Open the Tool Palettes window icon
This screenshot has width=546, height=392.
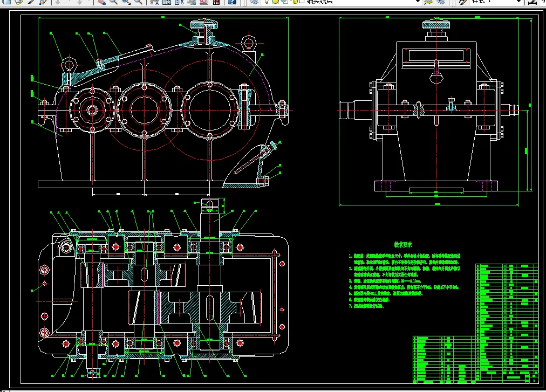pos(179,2)
